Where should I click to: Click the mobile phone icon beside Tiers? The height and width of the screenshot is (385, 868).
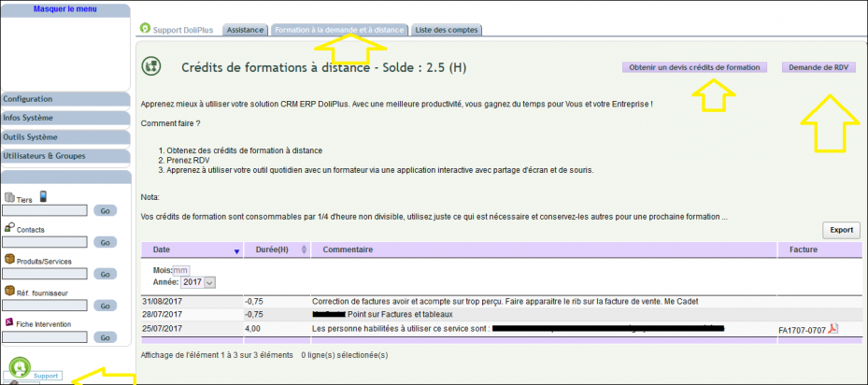[x=44, y=196]
